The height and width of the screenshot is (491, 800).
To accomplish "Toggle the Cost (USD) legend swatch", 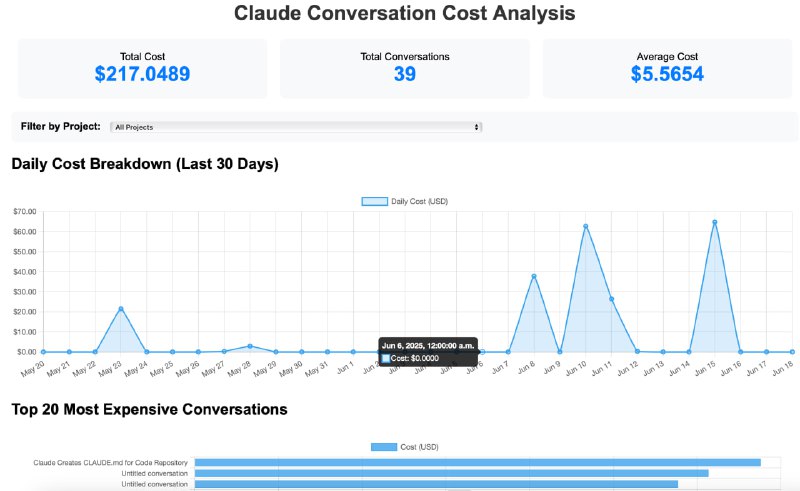I will click(x=384, y=447).
